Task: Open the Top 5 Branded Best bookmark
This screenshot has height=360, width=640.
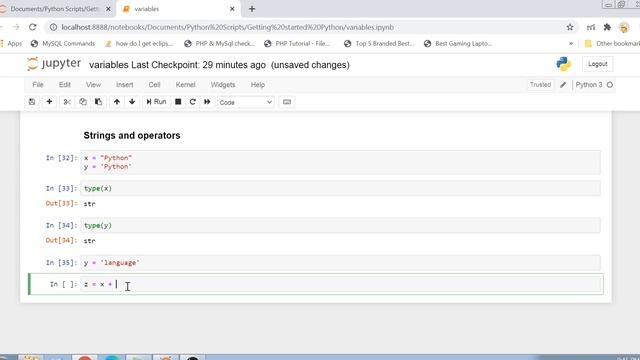Action: point(379,44)
